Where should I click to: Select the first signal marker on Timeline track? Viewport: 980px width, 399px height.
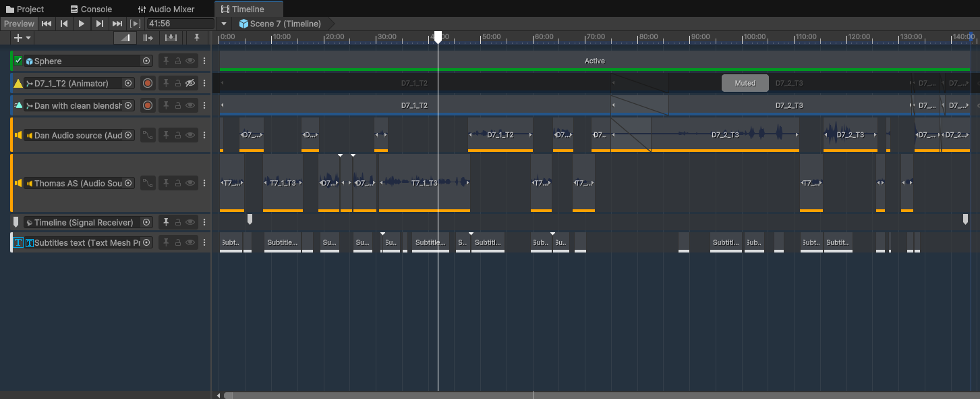pos(250,219)
